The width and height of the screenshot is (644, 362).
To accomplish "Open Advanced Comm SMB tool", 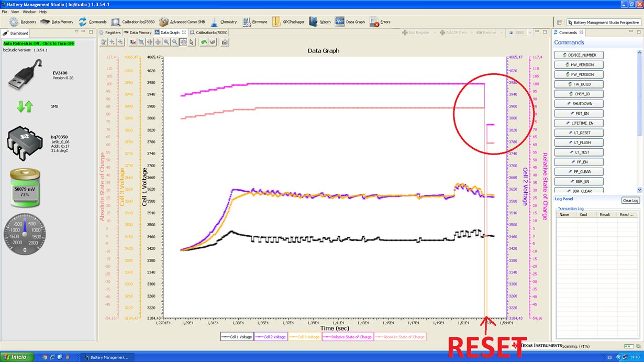I will coord(182,22).
